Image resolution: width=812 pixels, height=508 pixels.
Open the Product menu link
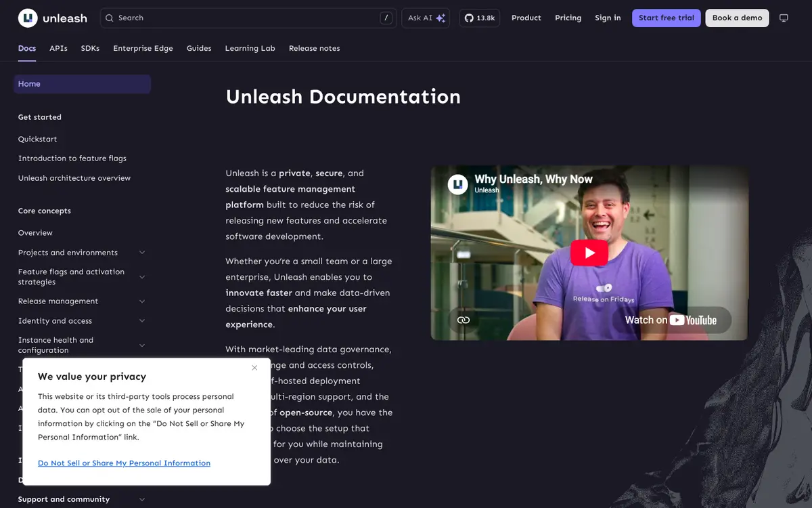[x=526, y=18]
